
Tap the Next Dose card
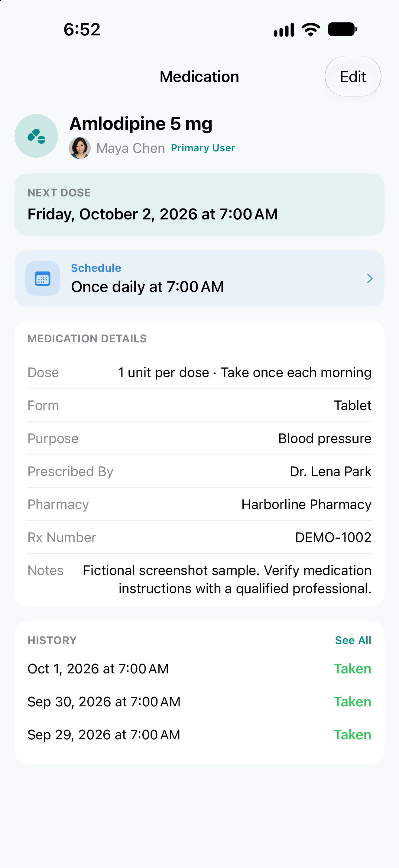click(199, 205)
